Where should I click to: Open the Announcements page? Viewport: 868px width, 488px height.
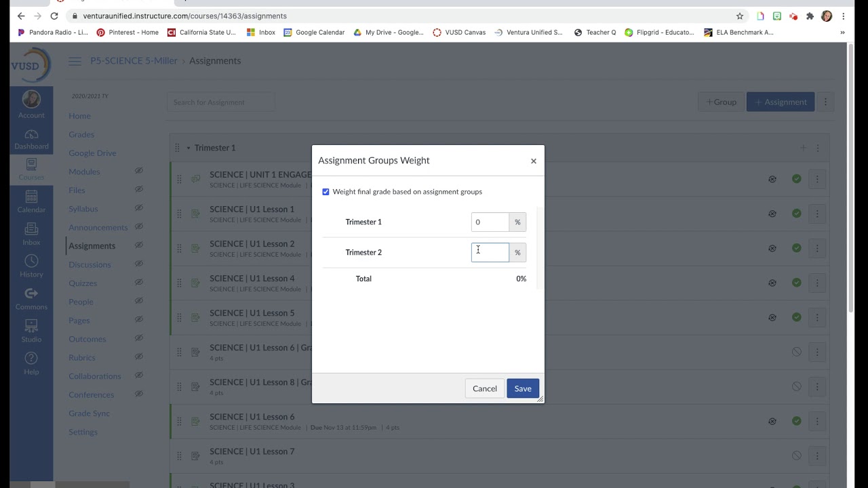98,228
